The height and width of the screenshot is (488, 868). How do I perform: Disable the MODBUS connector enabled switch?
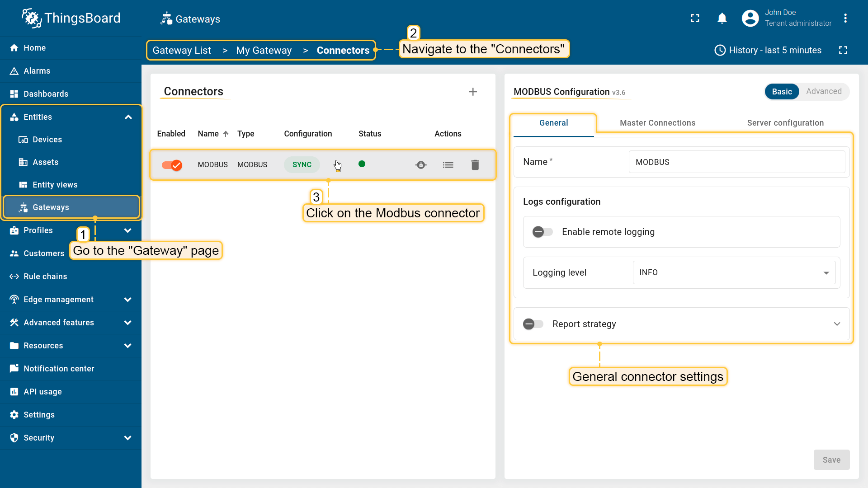click(x=172, y=165)
